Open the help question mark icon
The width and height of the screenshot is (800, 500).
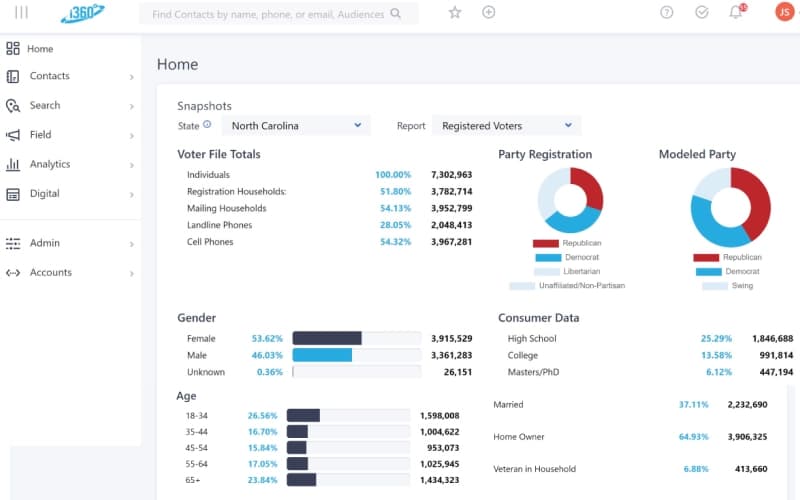pyautogui.click(x=666, y=12)
